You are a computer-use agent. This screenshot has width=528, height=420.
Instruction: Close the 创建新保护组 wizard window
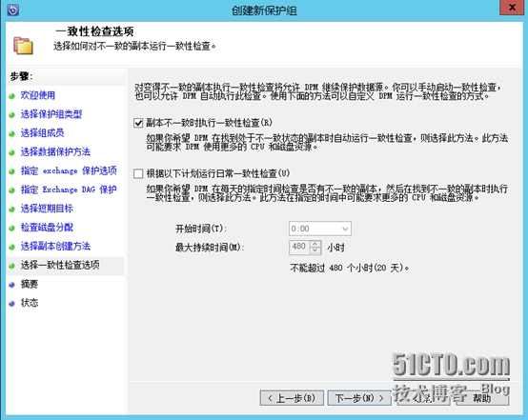pyautogui.click(x=512, y=8)
